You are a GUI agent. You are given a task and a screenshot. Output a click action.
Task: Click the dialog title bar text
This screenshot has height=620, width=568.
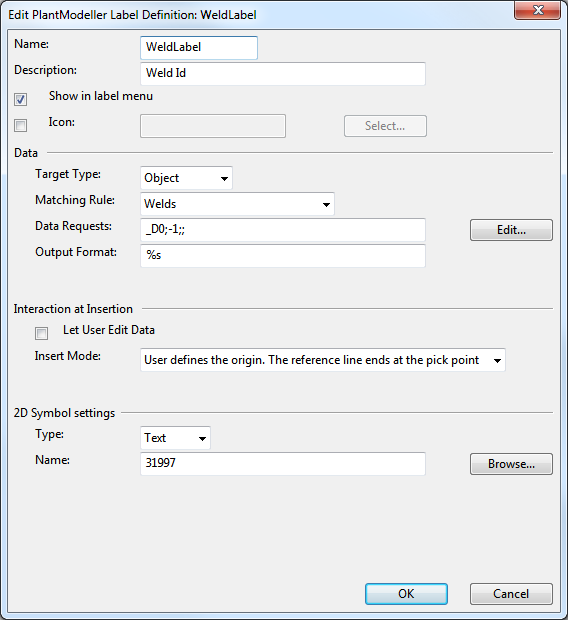(132, 15)
